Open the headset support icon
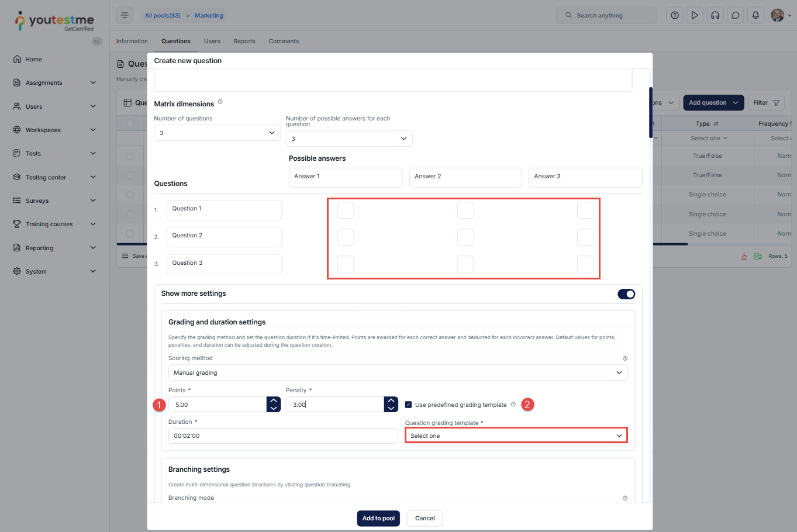797x532 pixels. coord(715,16)
